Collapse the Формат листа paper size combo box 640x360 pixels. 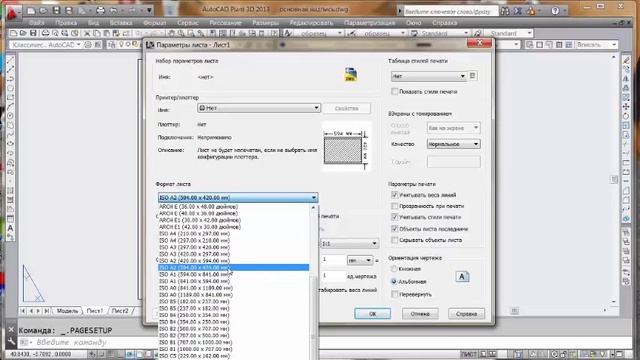(238, 198)
